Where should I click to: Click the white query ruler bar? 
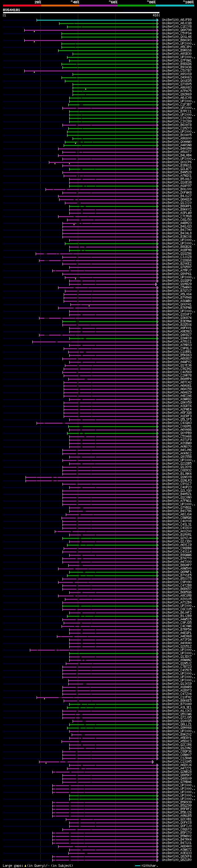tap(81, 13)
